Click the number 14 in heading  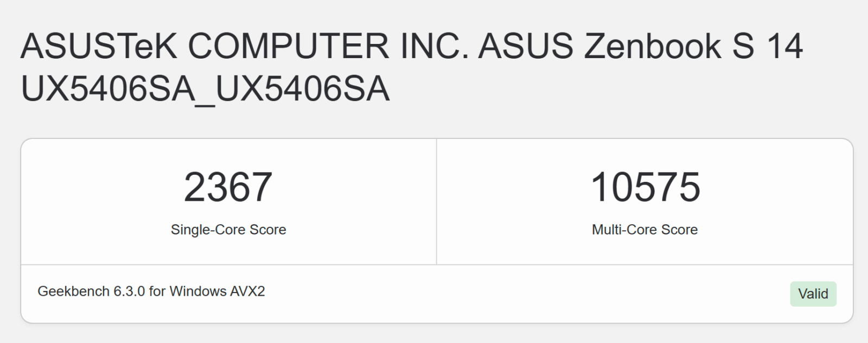(784, 46)
